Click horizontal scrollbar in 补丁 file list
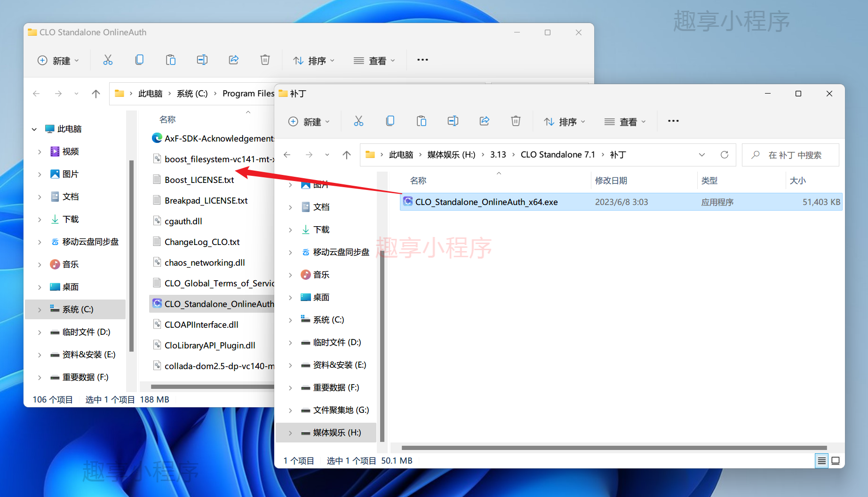Image resolution: width=868 pixels, height=497 pixels. tap(614, 448)
